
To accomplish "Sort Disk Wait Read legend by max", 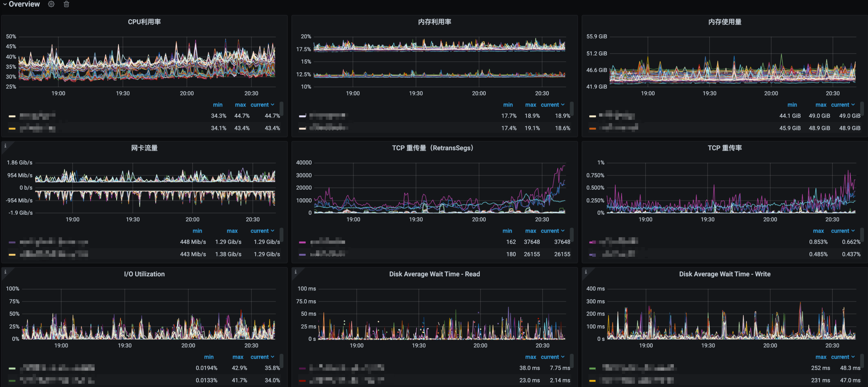I will (530, 357).
